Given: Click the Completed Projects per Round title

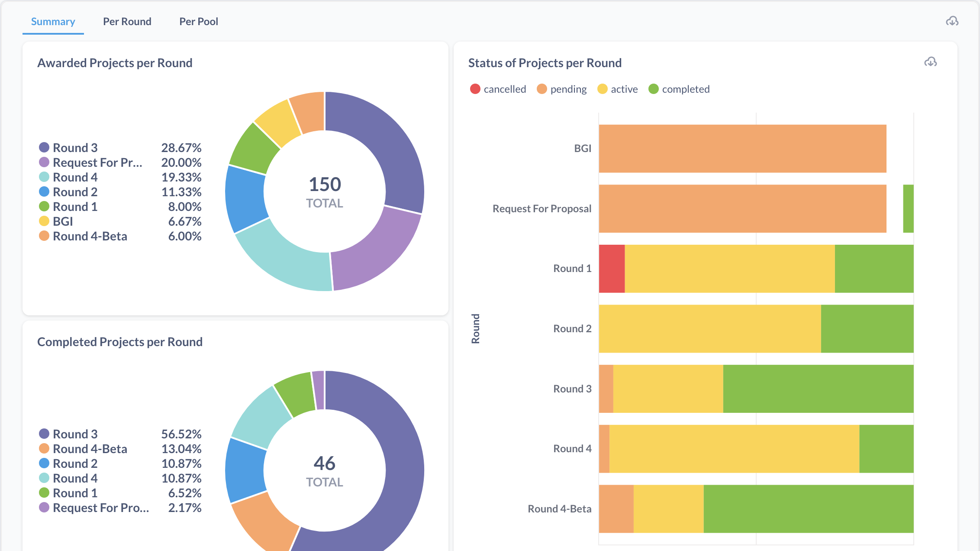Looking at the screenshot, I should tap(120, 342).
